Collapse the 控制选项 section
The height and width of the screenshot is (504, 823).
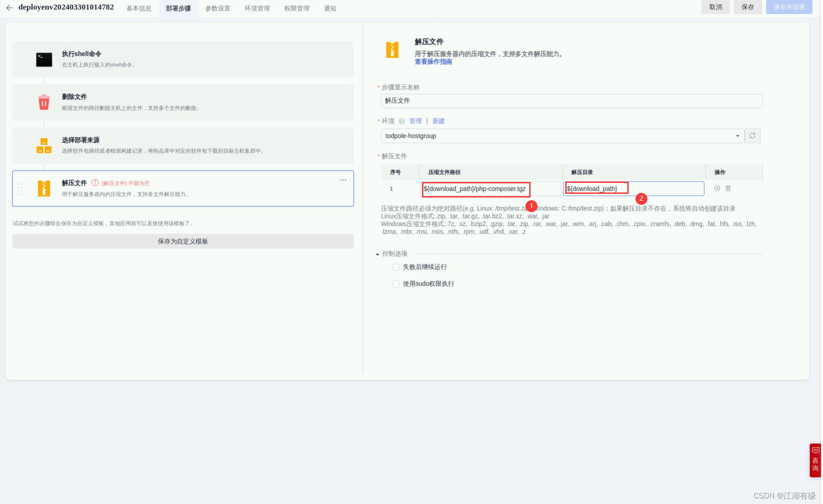(377, 254)
